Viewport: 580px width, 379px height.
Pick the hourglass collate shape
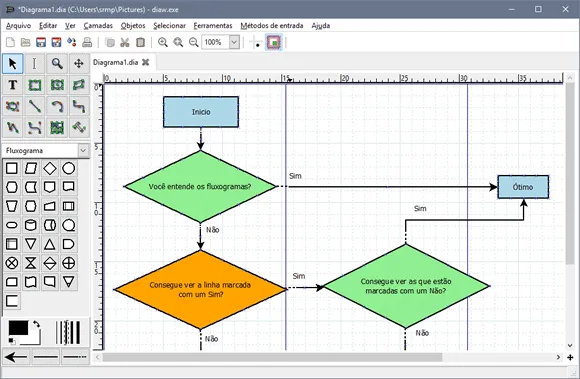[x=31, y=263]
